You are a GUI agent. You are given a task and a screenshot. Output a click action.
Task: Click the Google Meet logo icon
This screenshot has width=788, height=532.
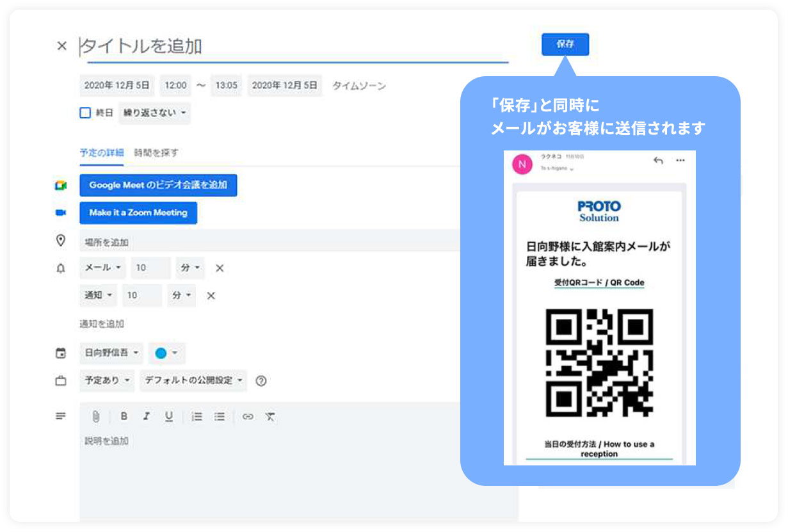pos(61,186)
